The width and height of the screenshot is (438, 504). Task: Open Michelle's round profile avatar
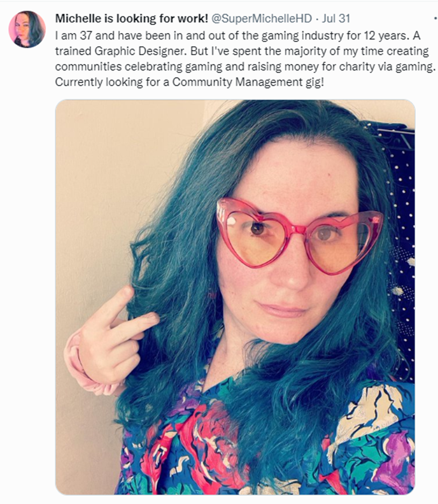(x=27, y=29)
